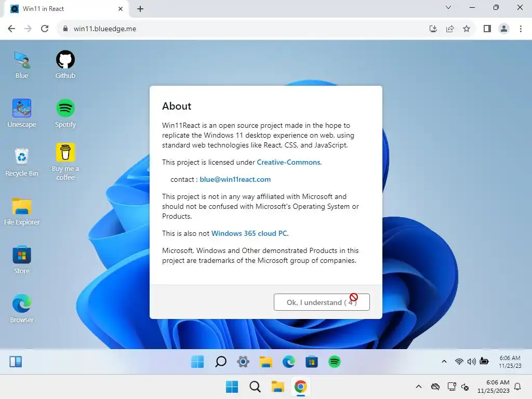
Task: Share this page via the share icon
Action: pos(450,29)
